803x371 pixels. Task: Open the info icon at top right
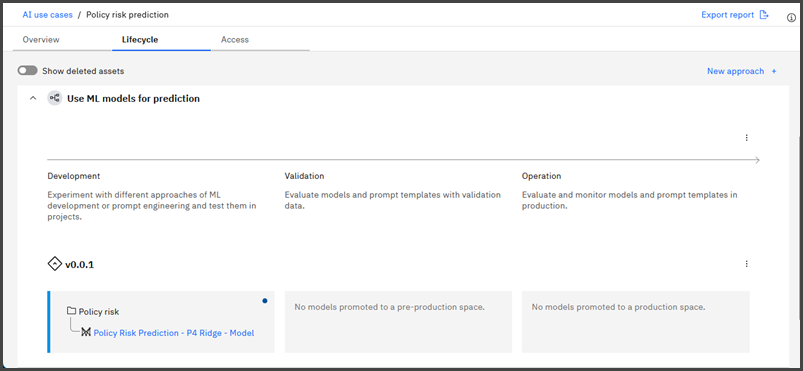[x=791, y=17]
